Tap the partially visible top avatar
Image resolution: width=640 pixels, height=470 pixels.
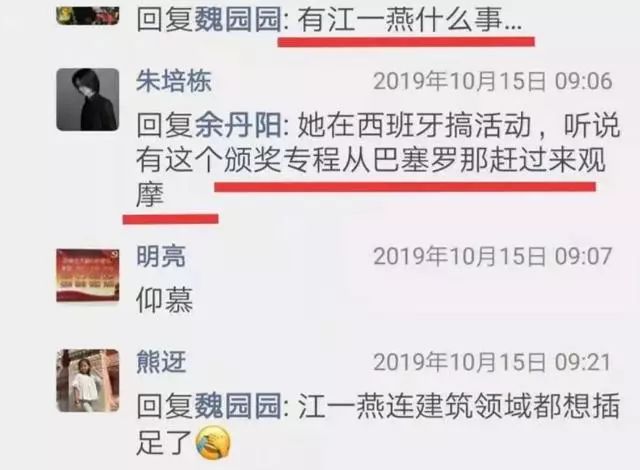88,16
